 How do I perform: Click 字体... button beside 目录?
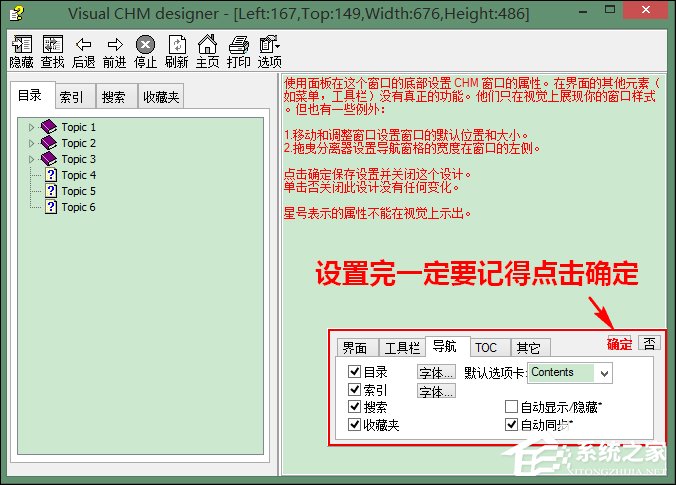436,372
